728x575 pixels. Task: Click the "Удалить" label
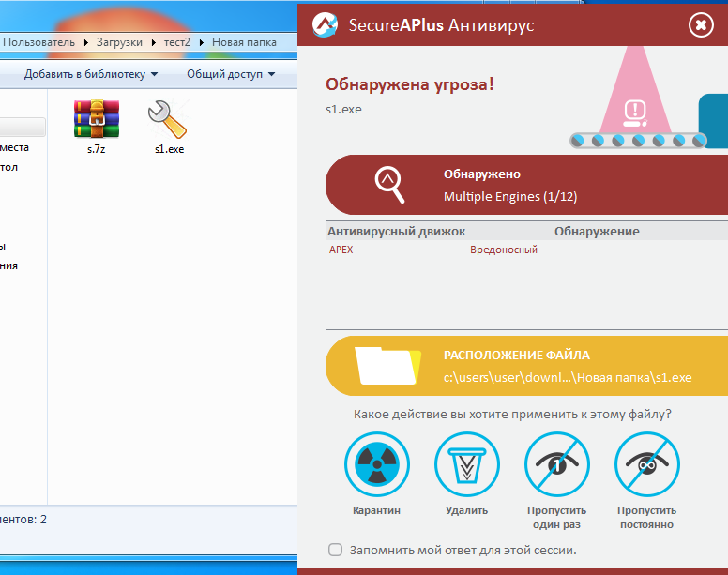[466, 510]
